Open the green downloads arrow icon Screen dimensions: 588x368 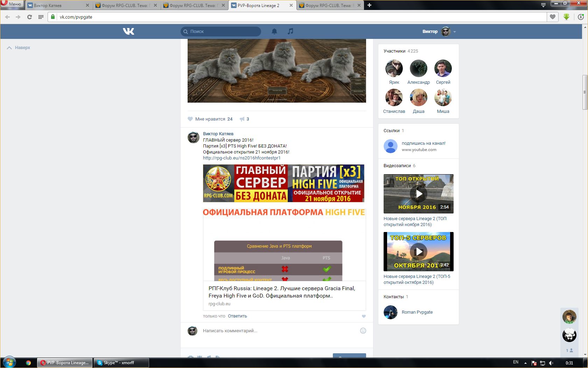click(567, 17)
